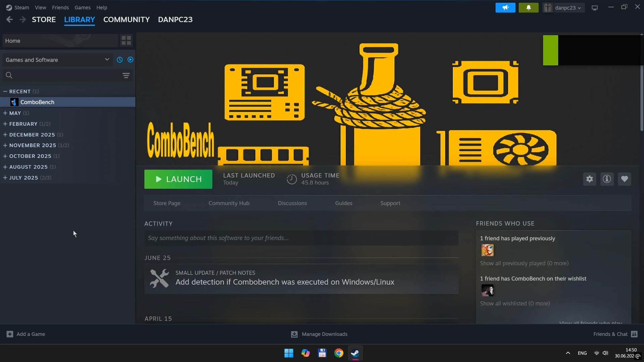Open the Store Page link
The height and width of the screenshot is (362, 644).
[167, 203]
